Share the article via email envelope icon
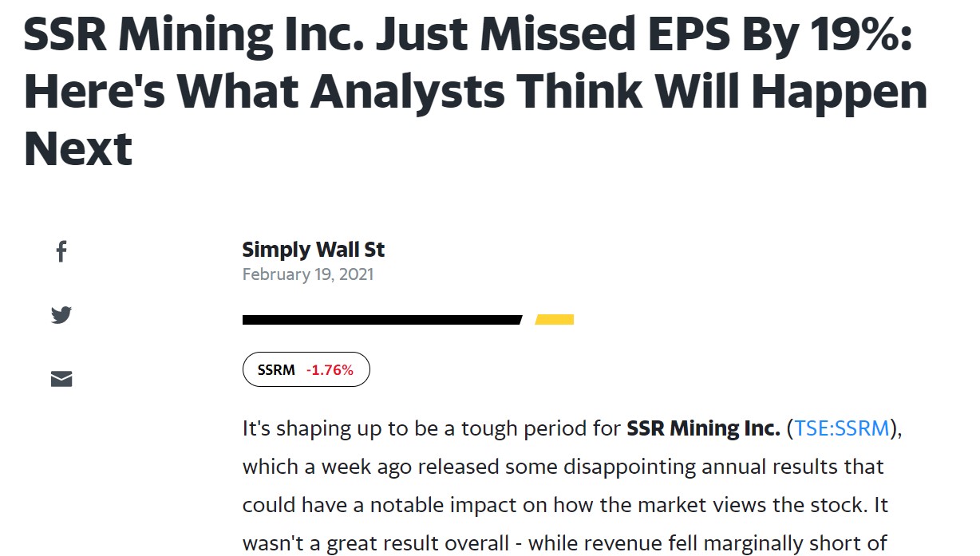Image resolution: width=980 pixels, height=556 pixels. [x=61, y=378]
